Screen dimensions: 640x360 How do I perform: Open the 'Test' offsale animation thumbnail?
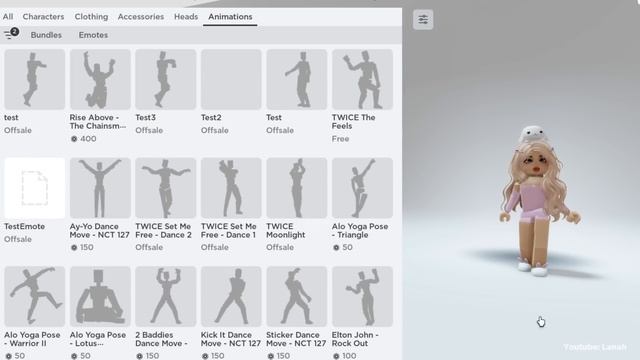tap(296, 79)
